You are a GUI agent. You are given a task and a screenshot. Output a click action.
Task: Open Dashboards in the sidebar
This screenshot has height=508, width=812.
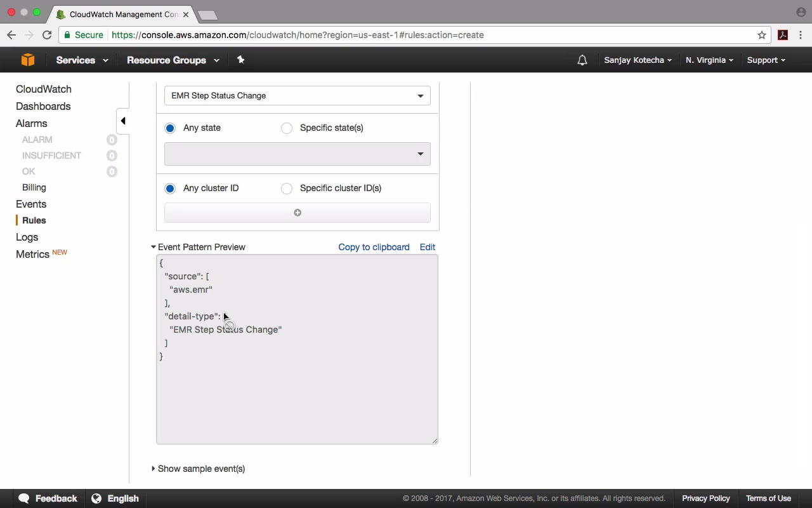point(43,107)
